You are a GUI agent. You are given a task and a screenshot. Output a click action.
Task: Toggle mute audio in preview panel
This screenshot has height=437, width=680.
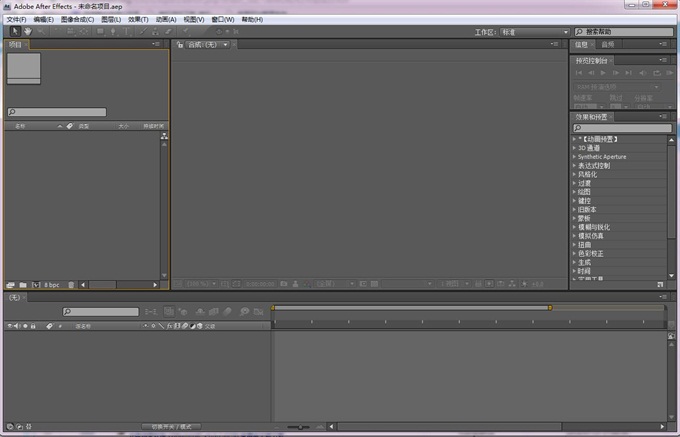coord(643,73)
